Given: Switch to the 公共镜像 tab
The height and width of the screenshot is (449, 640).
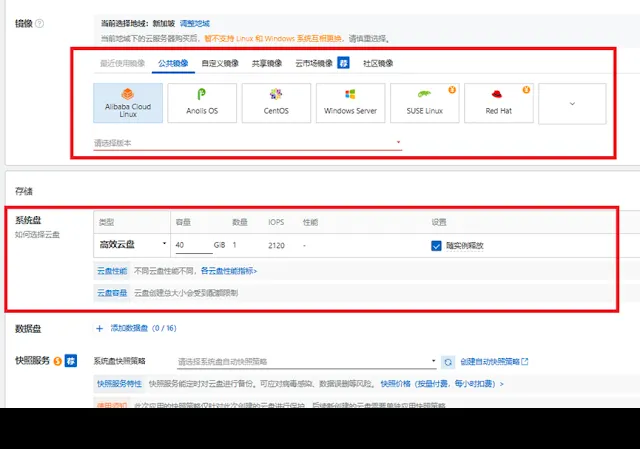Looking at the screenshot, I should point(173,63).
